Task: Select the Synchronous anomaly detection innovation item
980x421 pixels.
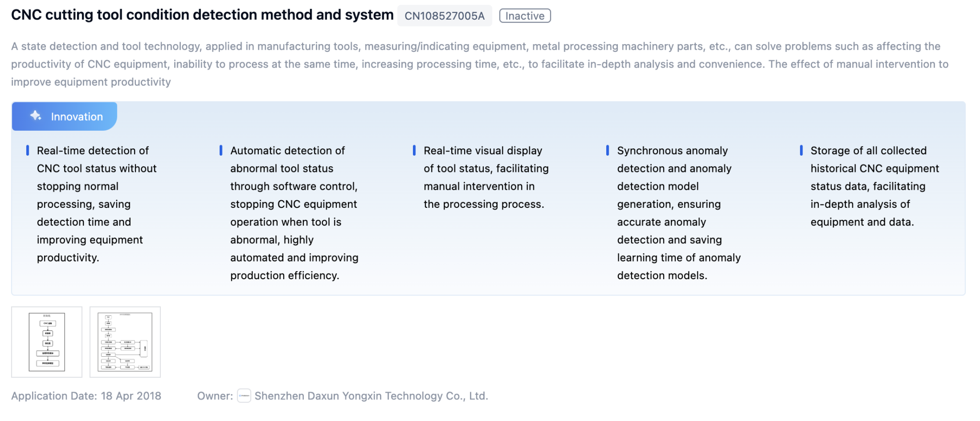Action: 678,213
